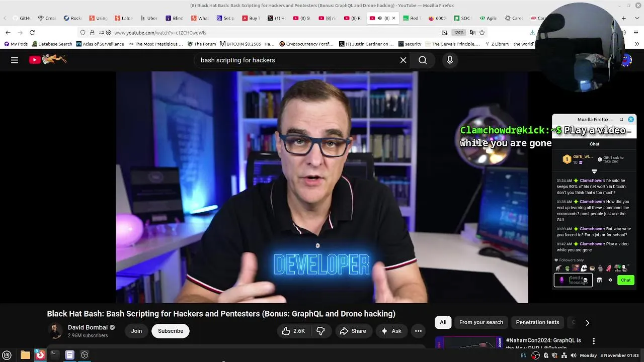Translate page using address bar icon
Image resolution: width=644 pixels, height=362 pixels.
472,32
